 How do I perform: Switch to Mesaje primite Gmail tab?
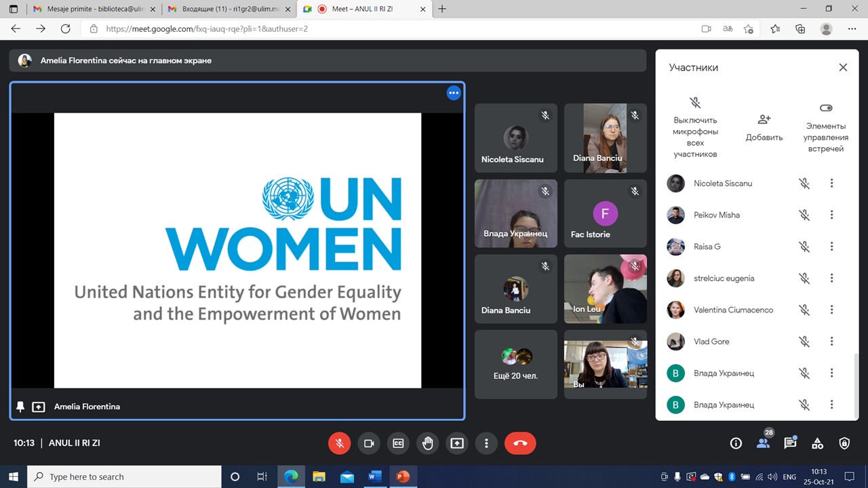point(94,9)
